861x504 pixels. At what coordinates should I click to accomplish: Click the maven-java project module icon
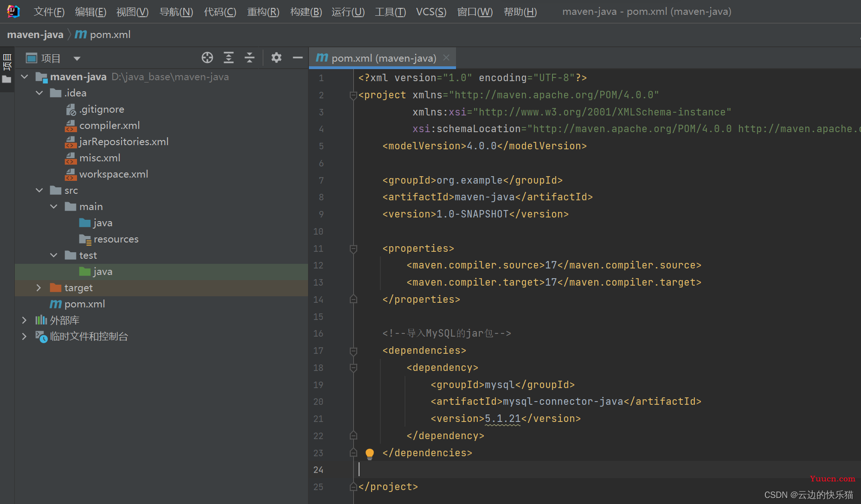point(41,77)
